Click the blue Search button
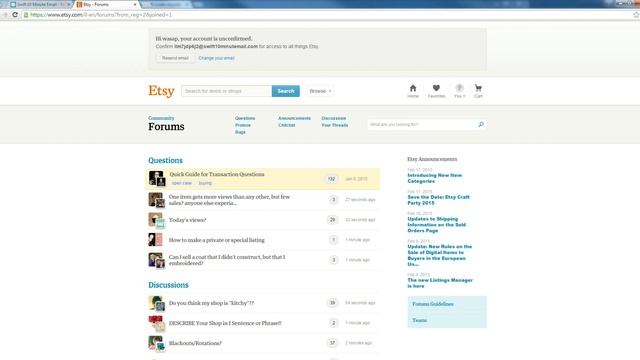 tap(286, 91)
